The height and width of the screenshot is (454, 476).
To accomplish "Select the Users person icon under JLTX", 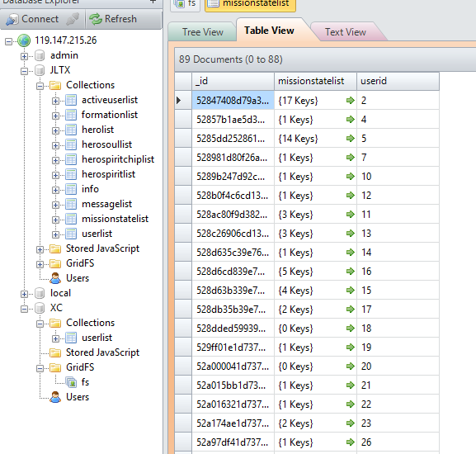I will coord(55,278).
